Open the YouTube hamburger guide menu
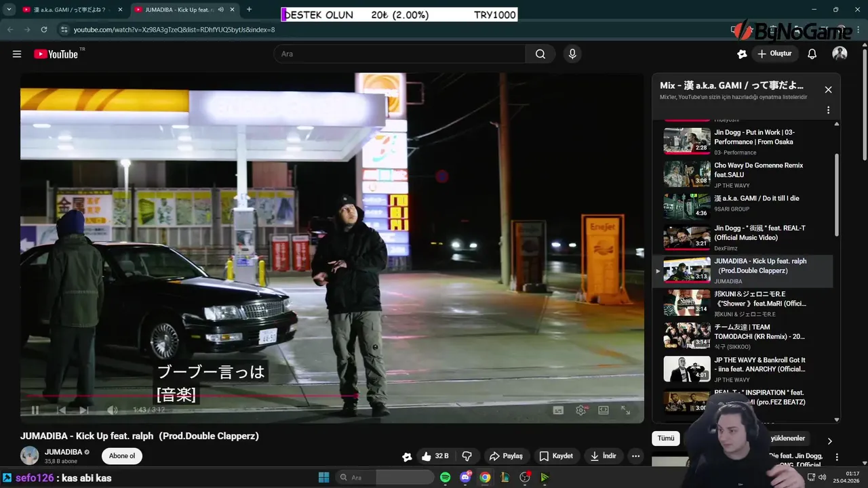This screenshot has height=488, width=868. [x=17, y=54]
